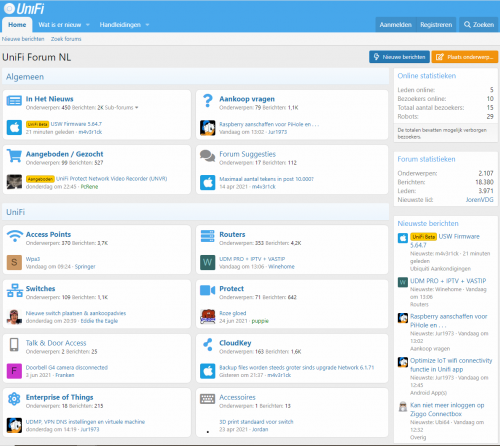Image resolution: width=500 pixels, height=446 pixels.
Task: Open the Accessoires forum title
Action: pyautogui.click(x=237, y=397)
